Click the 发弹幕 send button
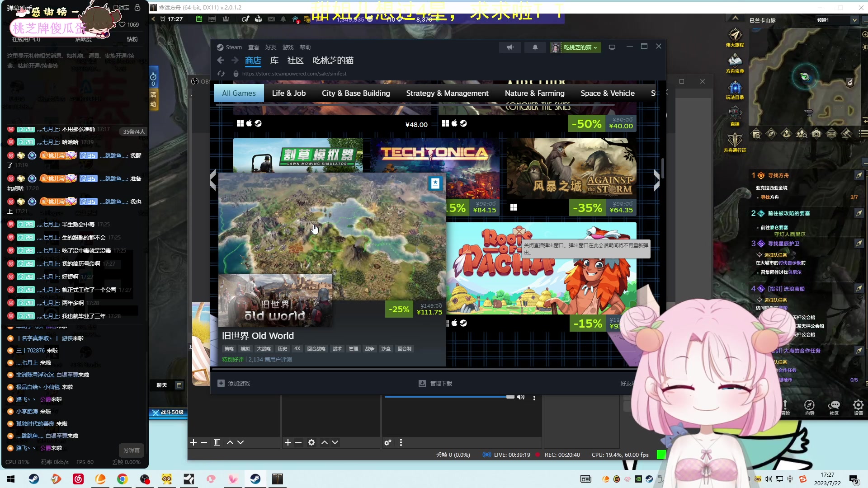 [132, 450]
